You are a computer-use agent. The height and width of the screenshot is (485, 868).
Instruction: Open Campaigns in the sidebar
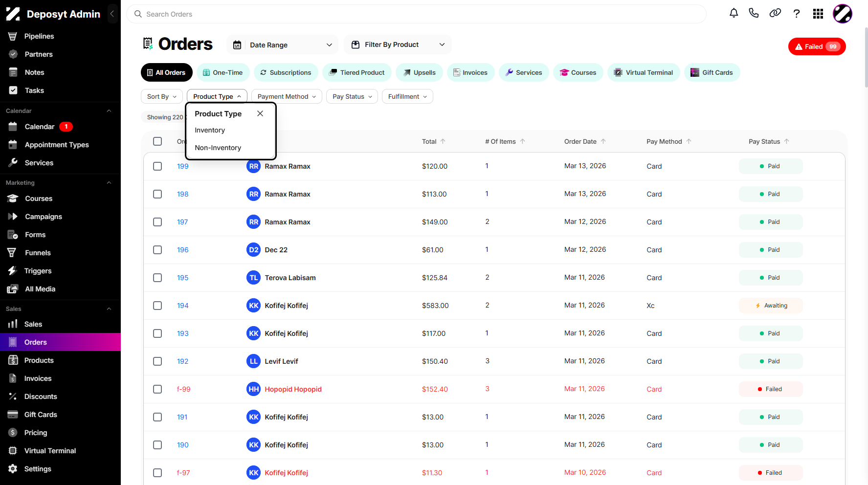pos(44,217)
